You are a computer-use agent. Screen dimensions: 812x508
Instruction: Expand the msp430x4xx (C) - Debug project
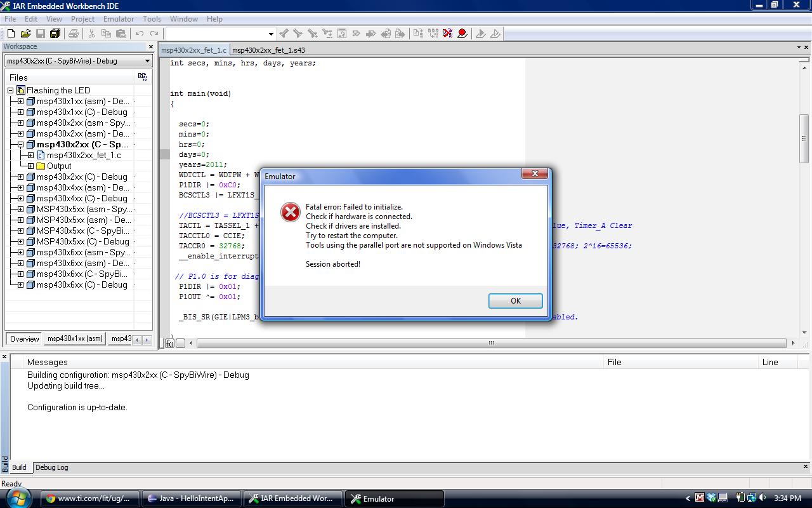20,198
